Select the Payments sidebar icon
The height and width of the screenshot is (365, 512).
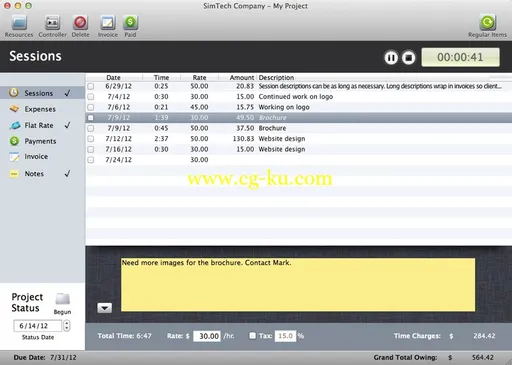tap(14, 141)
